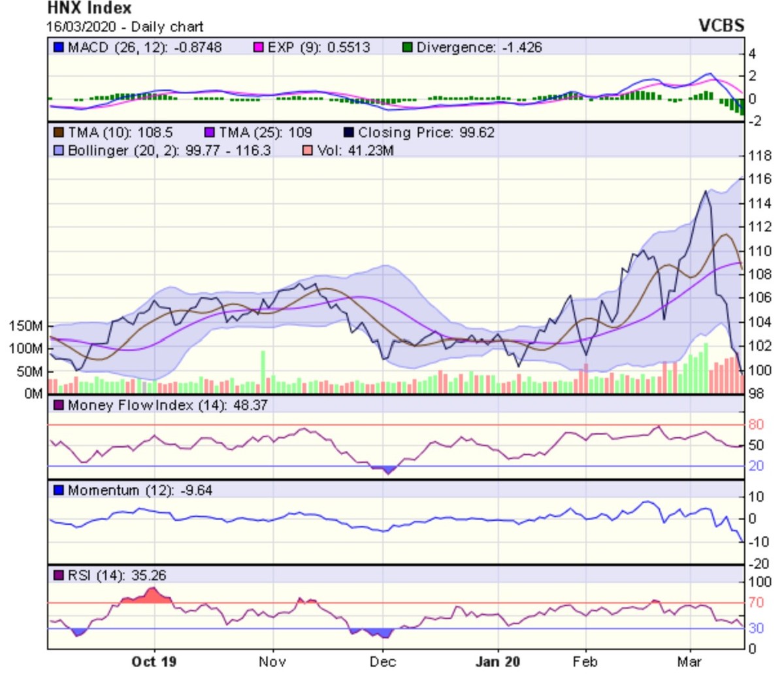The width and height of the screenshot is (784, 677).
Task: Select the pink Vol legend swatch
Action: 308,151
